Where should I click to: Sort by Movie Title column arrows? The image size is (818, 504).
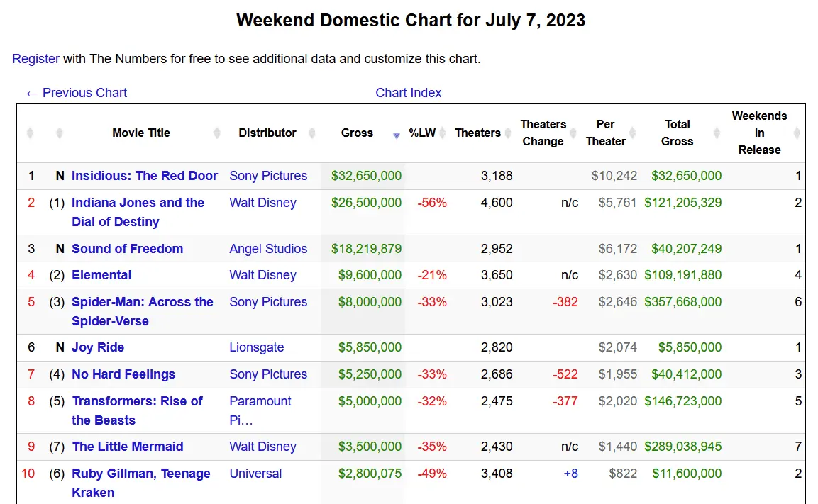point(217,133)
